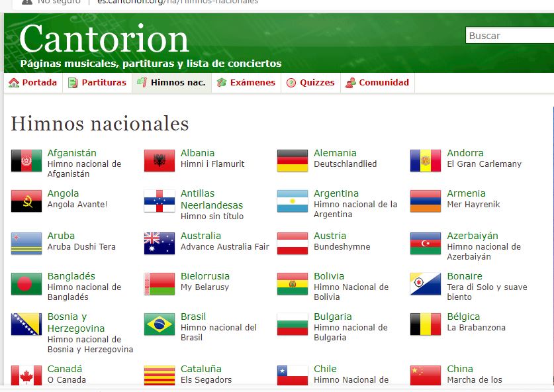This screenshot has height=392, width=554.
Task: Open the Comunidad tab
Action: 377,83
